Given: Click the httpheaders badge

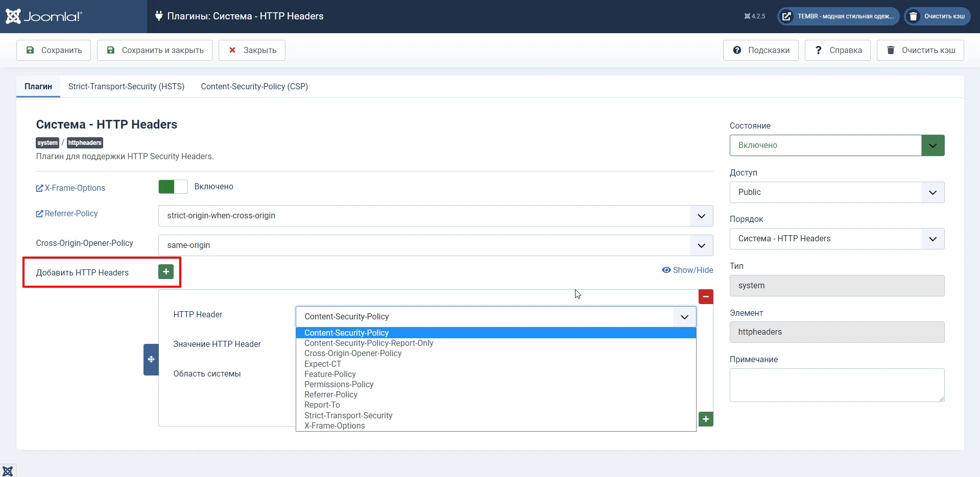Looking at the screenshot, I should click(85, 143).
